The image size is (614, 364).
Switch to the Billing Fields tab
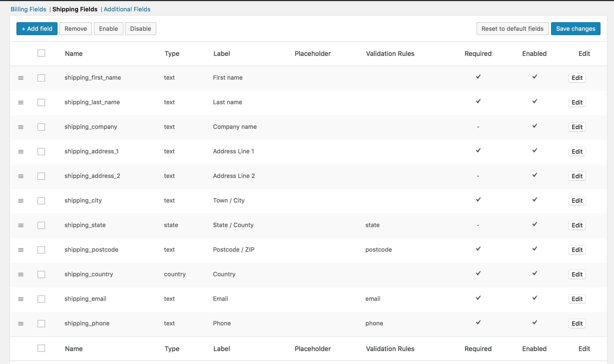(x=28, y=9)
